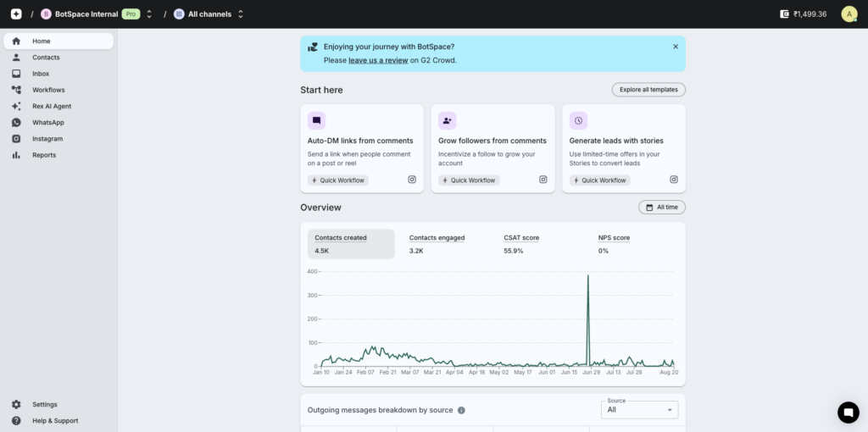The height and width of the screenshot is (432, 868).
Task: Click the 'Start here' heading
Action: (x=321, y=90)
